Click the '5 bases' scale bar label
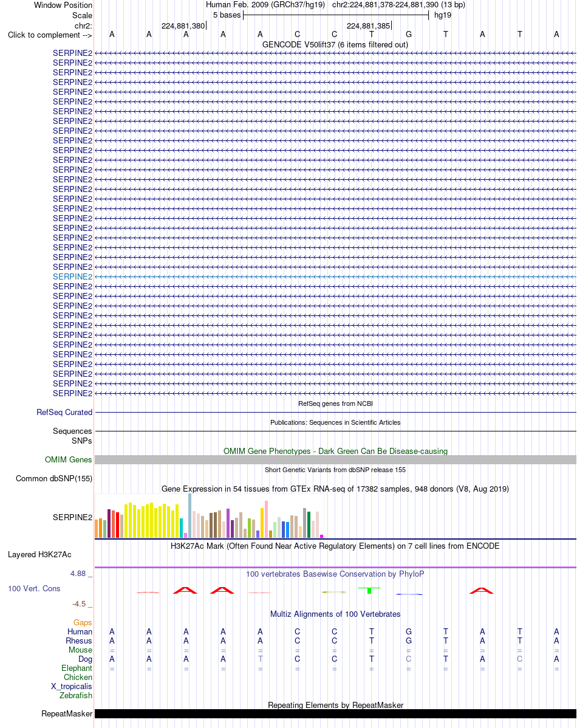Image resolution: width=577 pixels, height=728 pixels. point(227,15)
